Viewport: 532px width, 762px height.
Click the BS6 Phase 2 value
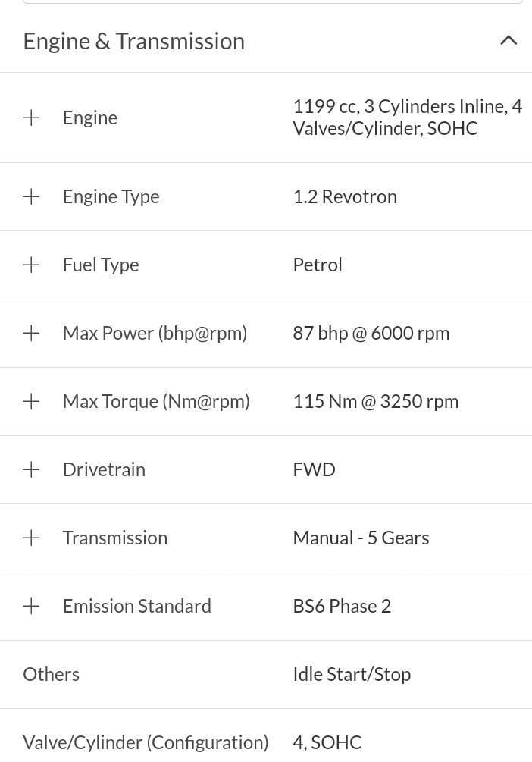342,606
